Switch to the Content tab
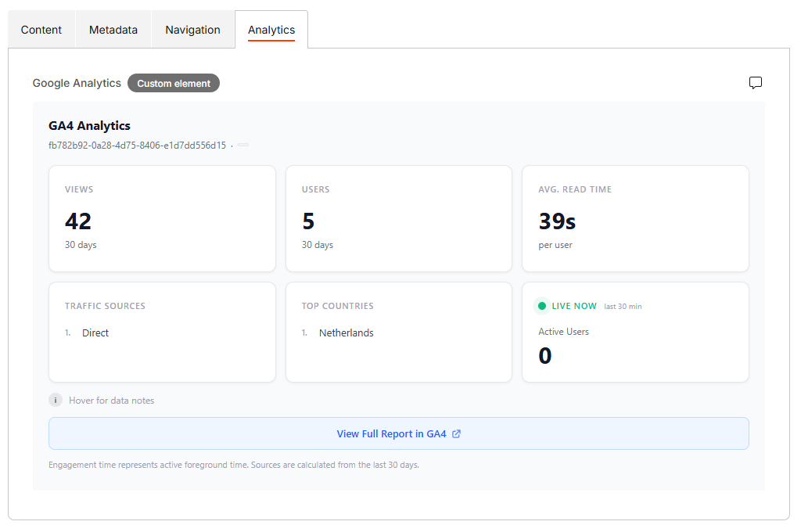This screenshot has height=532, width=801. (x=41, y=30)
